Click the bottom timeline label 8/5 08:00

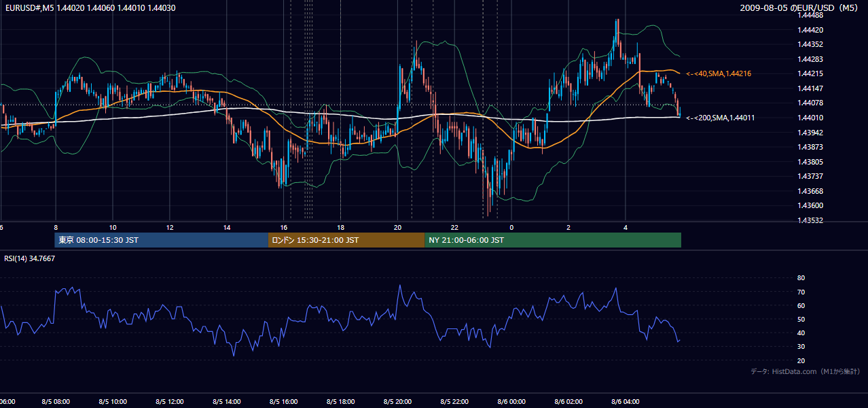56,402
